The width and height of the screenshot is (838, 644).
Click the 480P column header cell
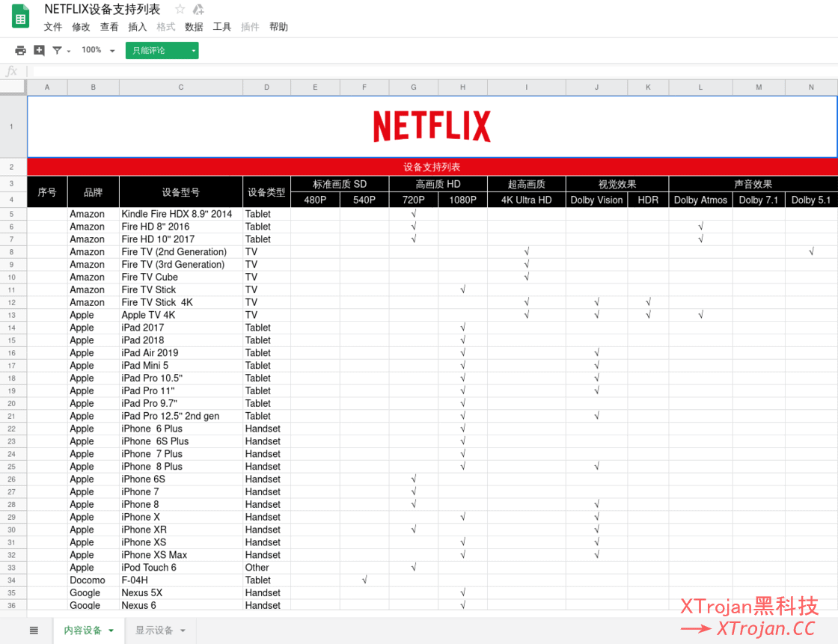[315, 200]
